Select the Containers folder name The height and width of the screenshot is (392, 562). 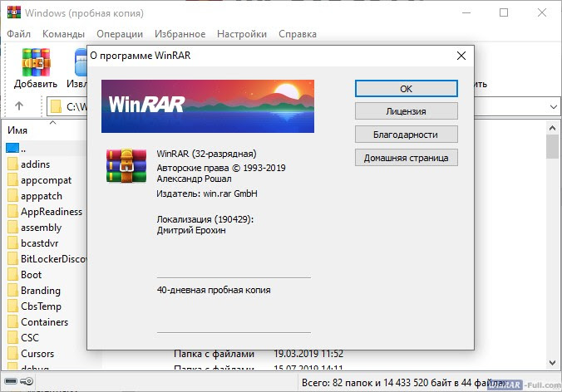pyautogui.click(x=44, y=322)
